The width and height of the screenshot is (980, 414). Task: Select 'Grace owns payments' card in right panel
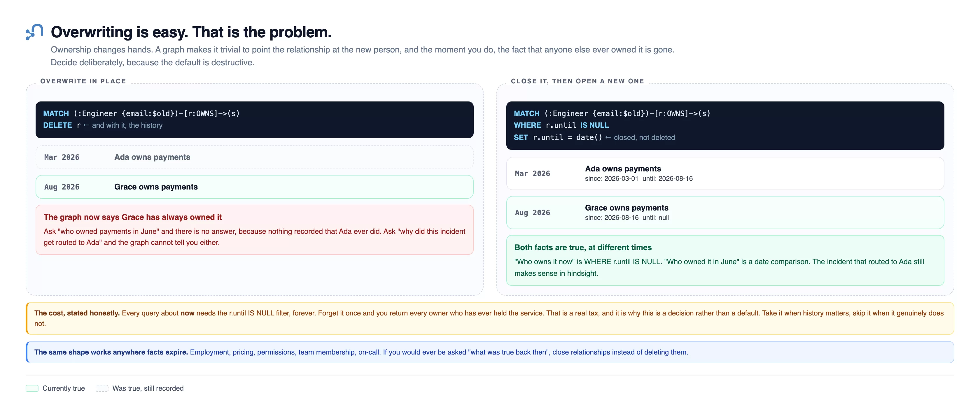click(x=725, y=213)
